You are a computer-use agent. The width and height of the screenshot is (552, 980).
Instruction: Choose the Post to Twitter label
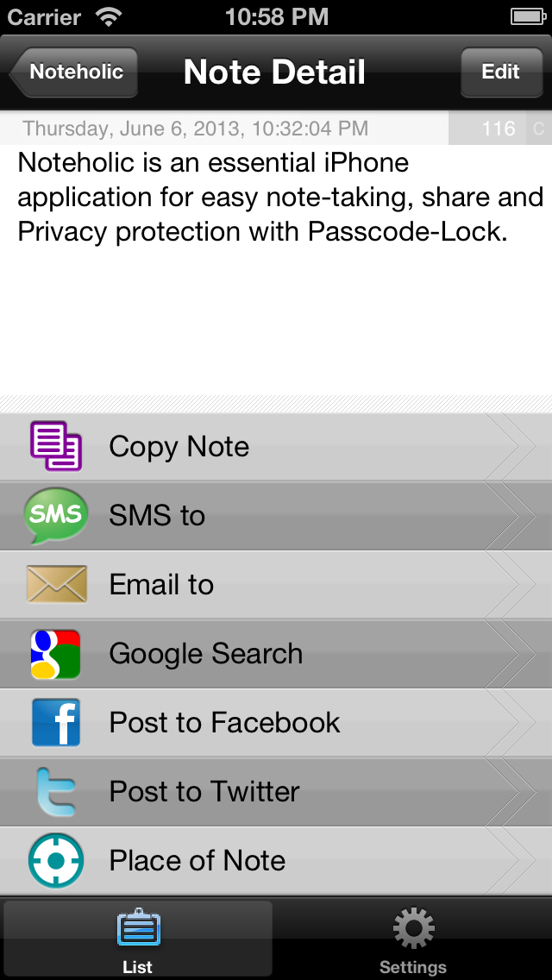(x=204, y=792)
